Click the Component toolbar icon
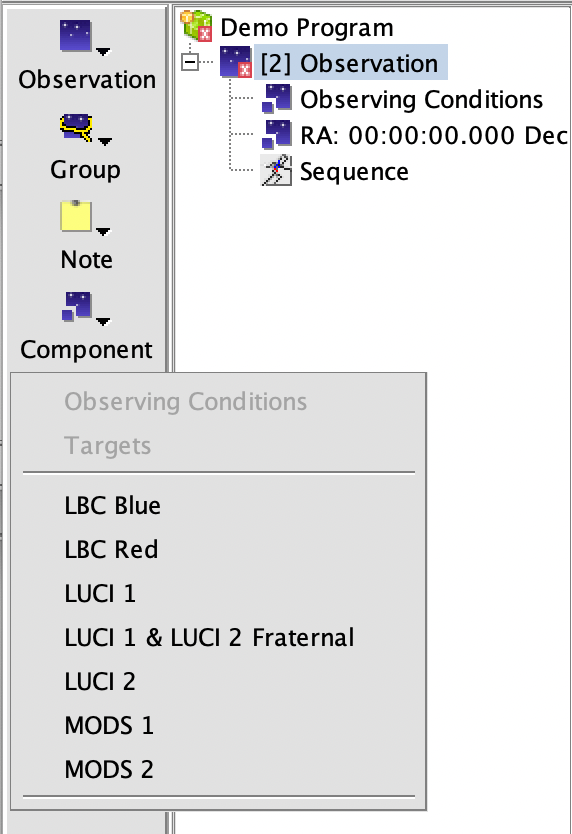Screen dimensions: 572x834 click(x=77, y=306)
